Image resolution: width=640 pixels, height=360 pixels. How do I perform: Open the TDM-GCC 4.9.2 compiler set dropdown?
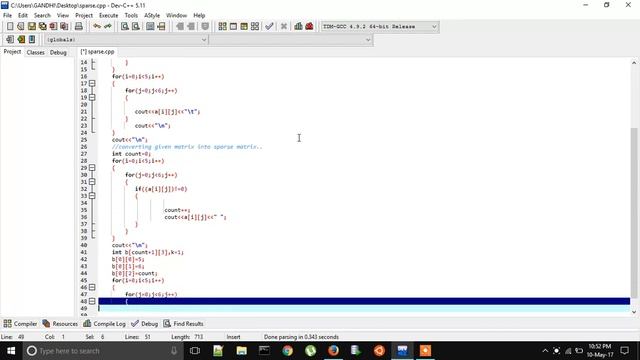[380, 27]
